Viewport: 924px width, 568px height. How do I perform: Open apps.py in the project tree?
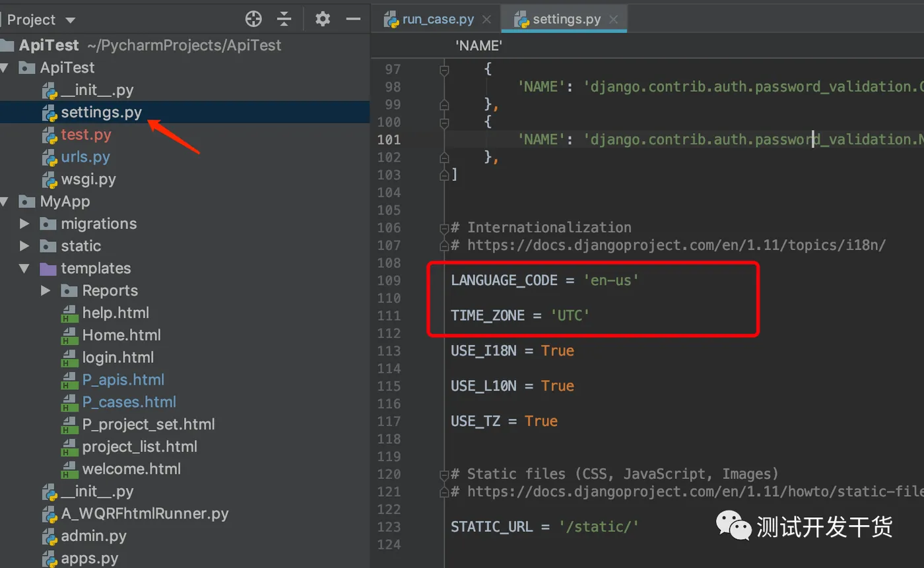(90, 559)
